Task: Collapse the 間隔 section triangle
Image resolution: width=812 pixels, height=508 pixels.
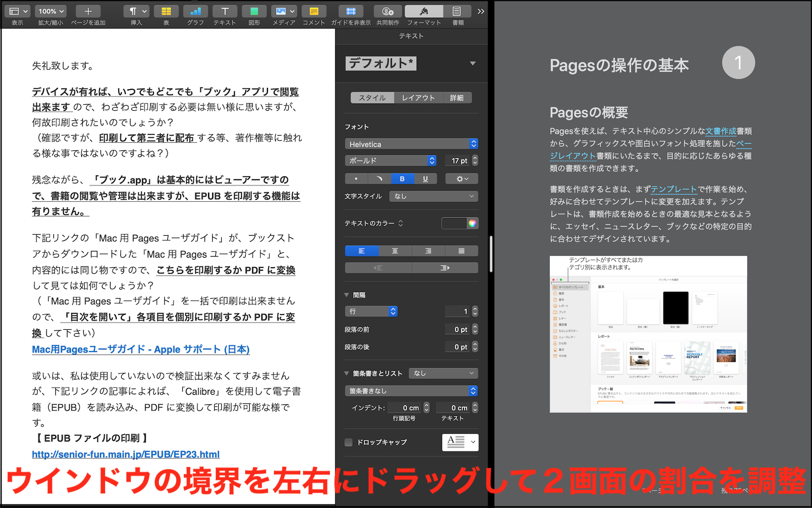Action: tap(347, 295)
